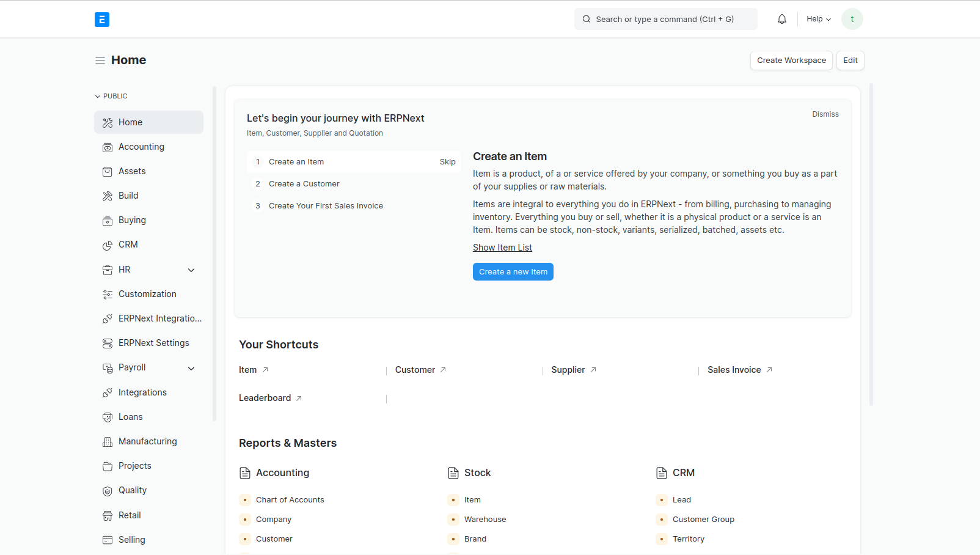Viewport: 980px width, 555px height.
Task: Open the Manufacturing workspace label
Action: coord(148,441)
